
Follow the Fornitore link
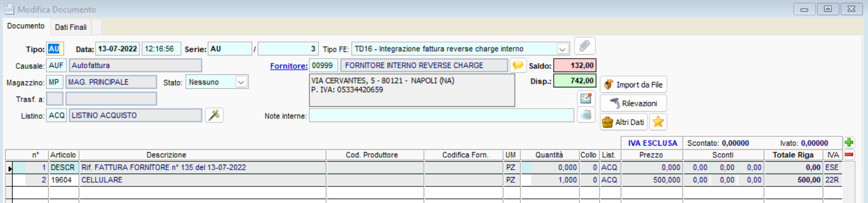289,66
